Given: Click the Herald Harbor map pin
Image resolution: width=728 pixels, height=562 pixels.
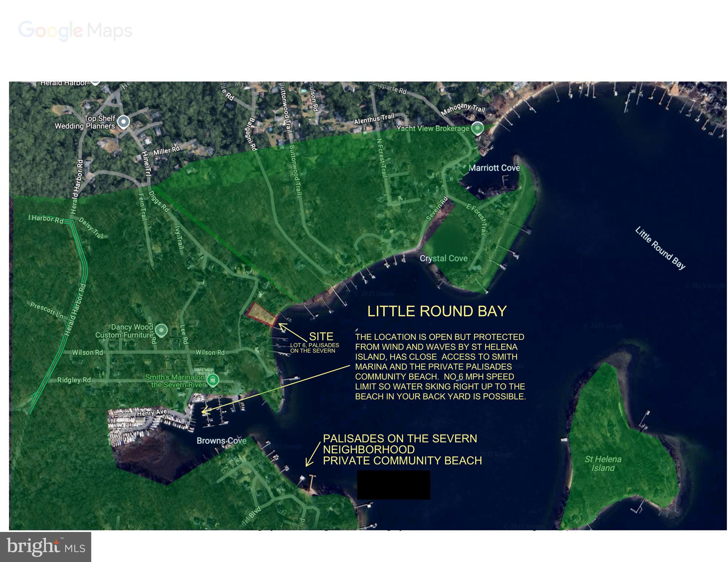Looking at the screenshot, I should click(95, 83).
